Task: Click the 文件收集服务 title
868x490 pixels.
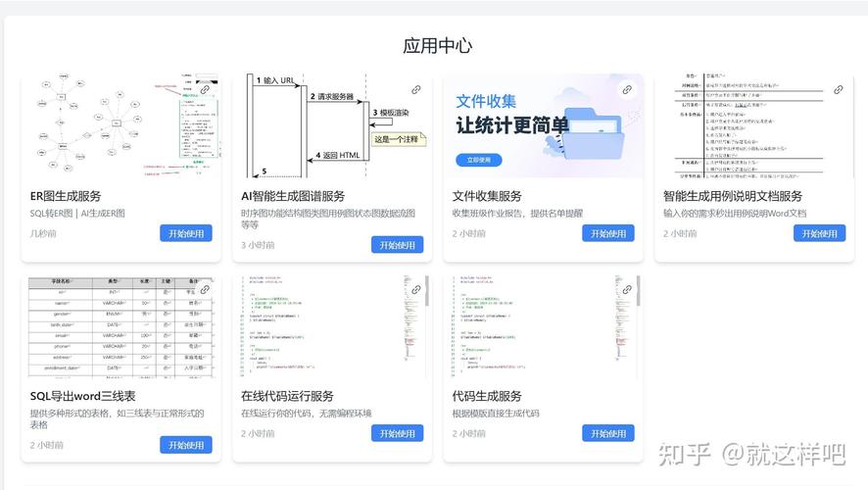Action: 487,196
